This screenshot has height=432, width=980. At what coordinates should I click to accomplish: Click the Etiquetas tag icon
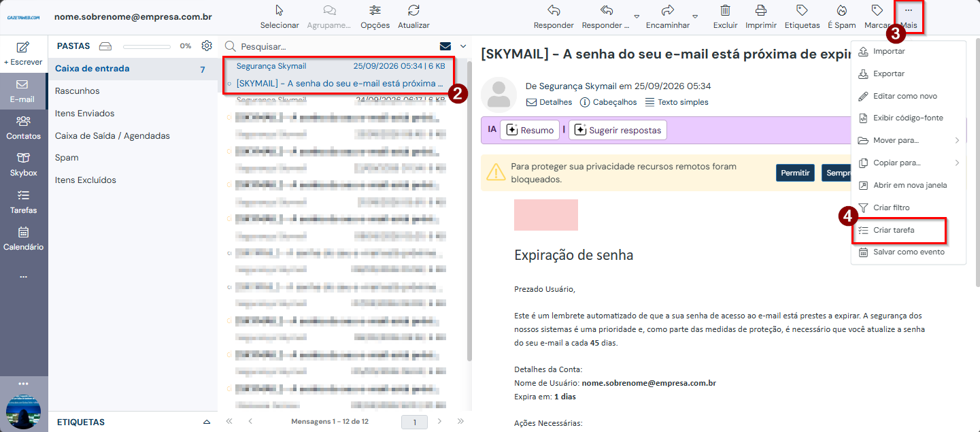[802, 10]
